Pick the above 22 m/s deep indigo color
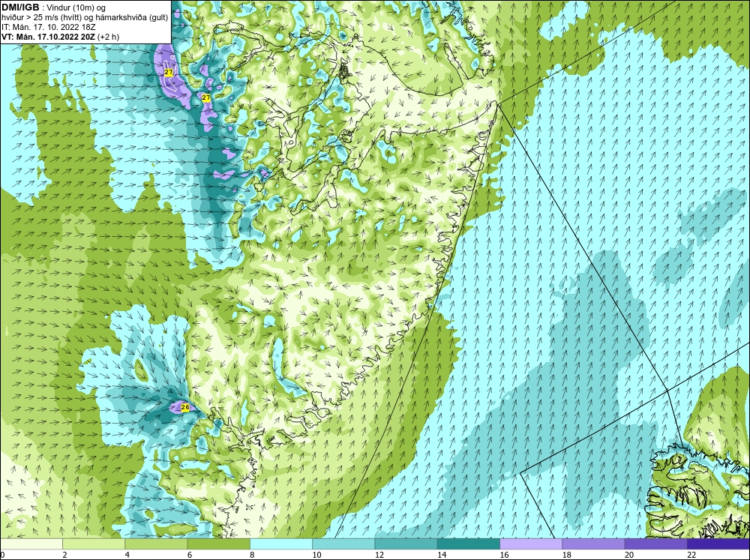Image resolution: width=750 pixels, height=560 pixels. pos(718,544)
